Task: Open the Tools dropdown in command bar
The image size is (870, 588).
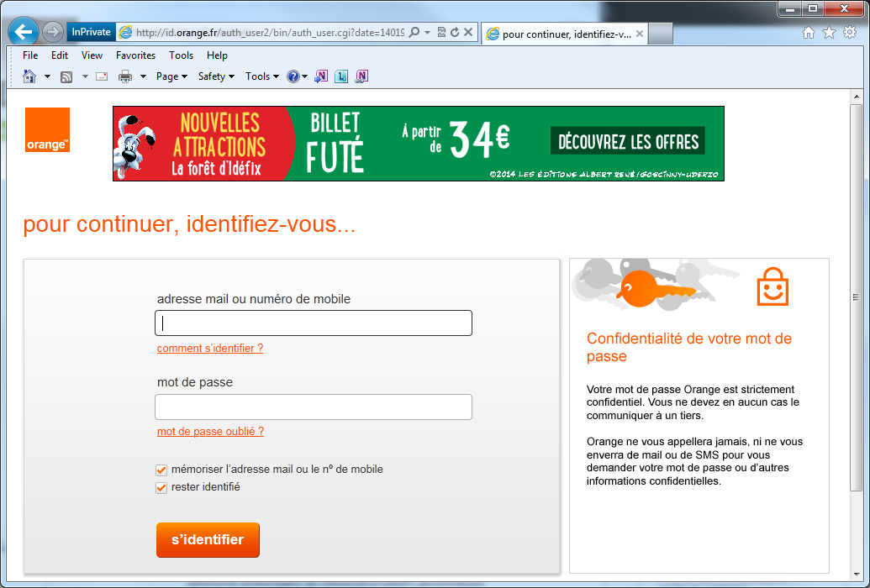Action: 262,76
